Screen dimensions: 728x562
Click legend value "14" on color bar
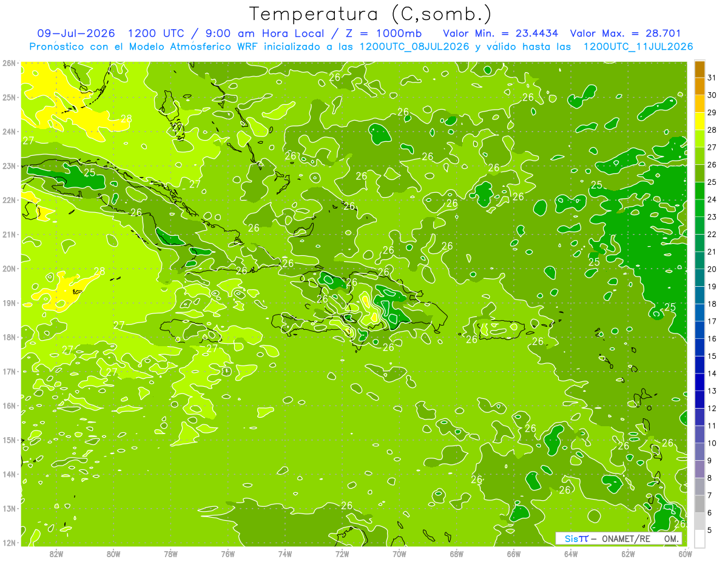[x=712, y=373]
